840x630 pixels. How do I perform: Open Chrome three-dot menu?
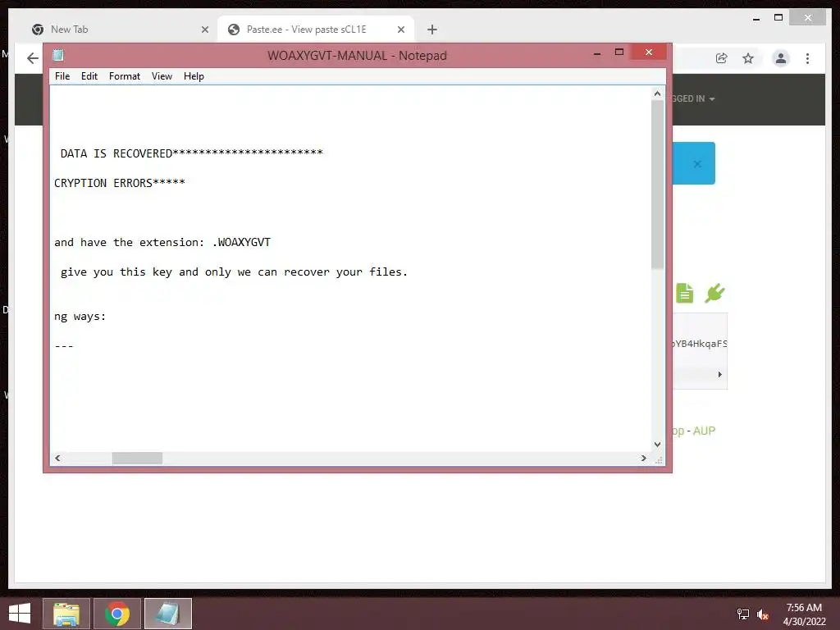tap(807, 58)
